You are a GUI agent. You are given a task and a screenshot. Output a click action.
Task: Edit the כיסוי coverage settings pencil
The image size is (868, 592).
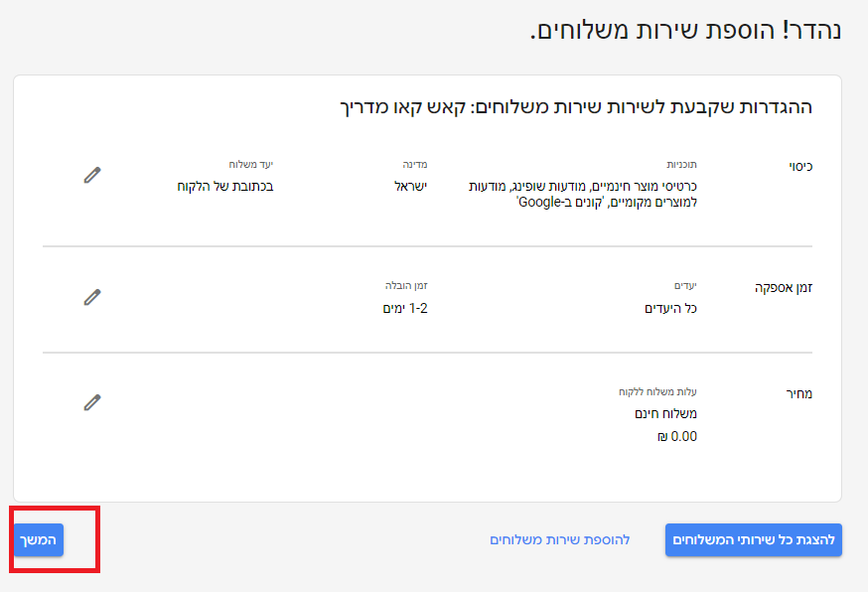[x=92, y=175]
